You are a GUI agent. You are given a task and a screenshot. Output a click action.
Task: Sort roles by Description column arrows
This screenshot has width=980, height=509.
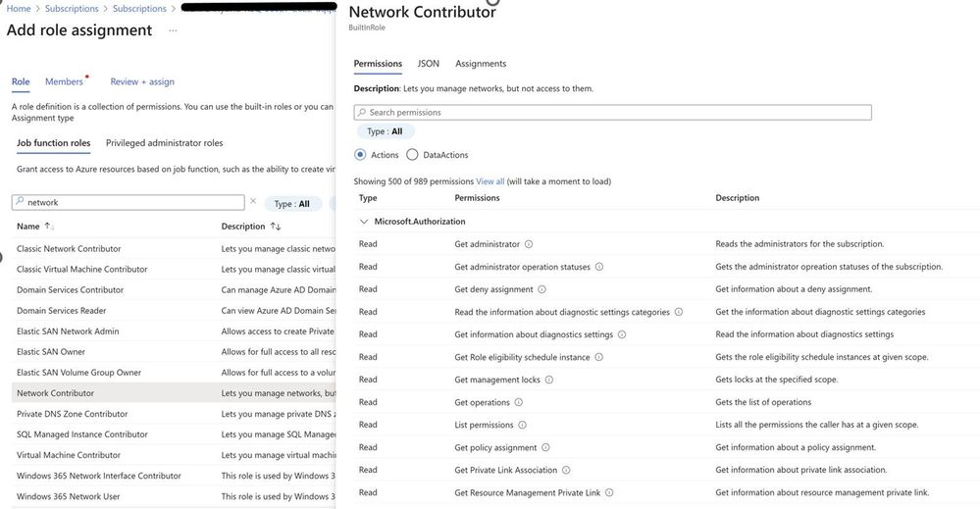pos(275,227)
